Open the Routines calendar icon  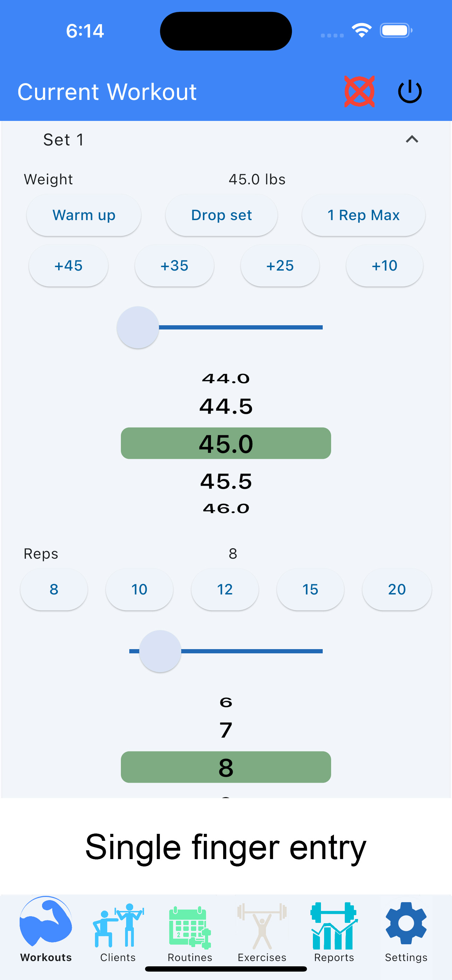click(190, 927)
